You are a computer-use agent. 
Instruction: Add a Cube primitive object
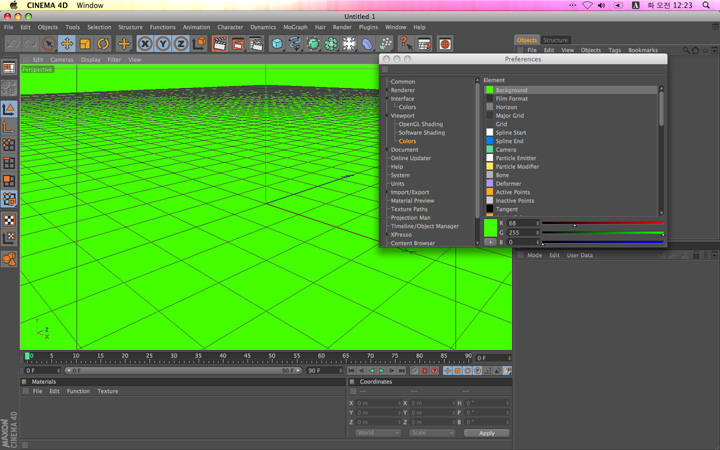277,44
